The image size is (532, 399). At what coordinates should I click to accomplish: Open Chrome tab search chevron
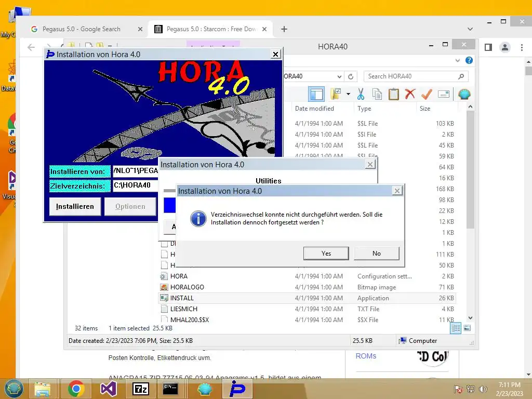pyautogui.click(x=470, y=29)
